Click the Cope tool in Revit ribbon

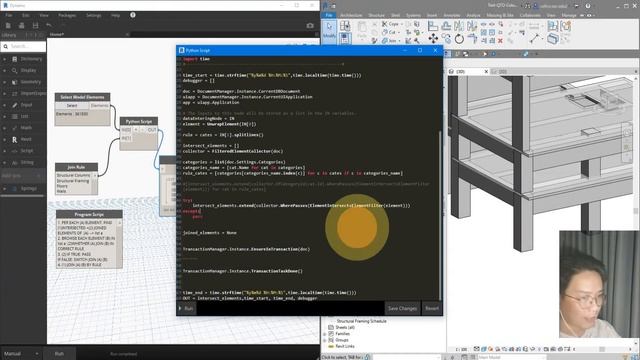tap(391, 24)
